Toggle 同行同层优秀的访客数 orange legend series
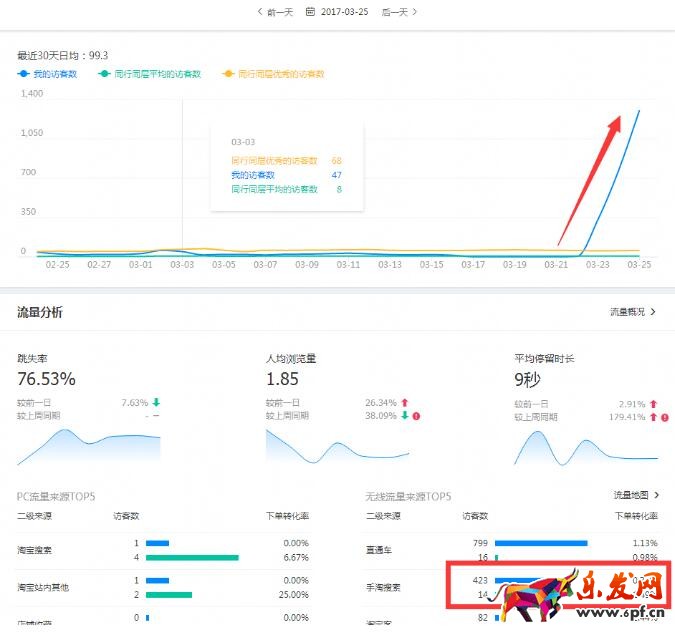Screen dimensions: 675x633 (x=273, y=74)
